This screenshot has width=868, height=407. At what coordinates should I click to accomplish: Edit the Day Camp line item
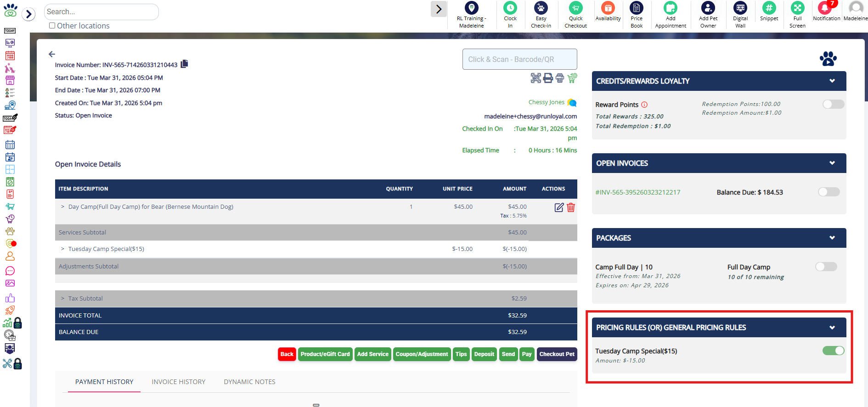559,207
